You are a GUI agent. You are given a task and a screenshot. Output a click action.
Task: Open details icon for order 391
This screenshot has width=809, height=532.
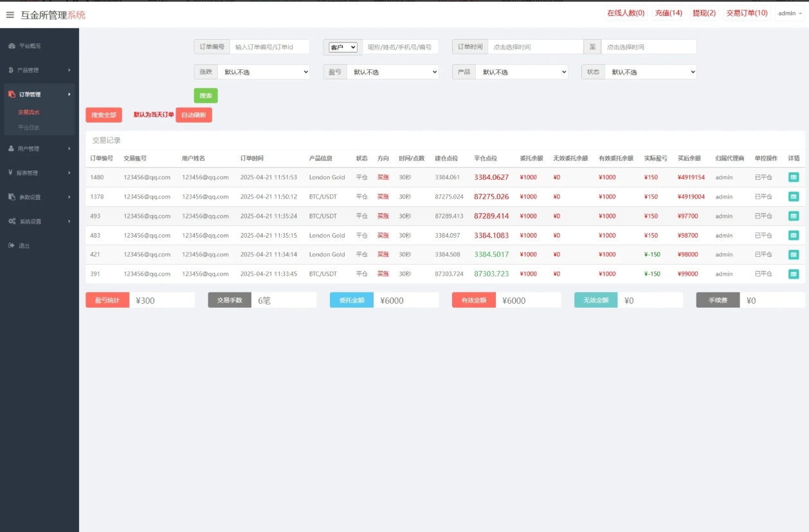pos(794,274)
